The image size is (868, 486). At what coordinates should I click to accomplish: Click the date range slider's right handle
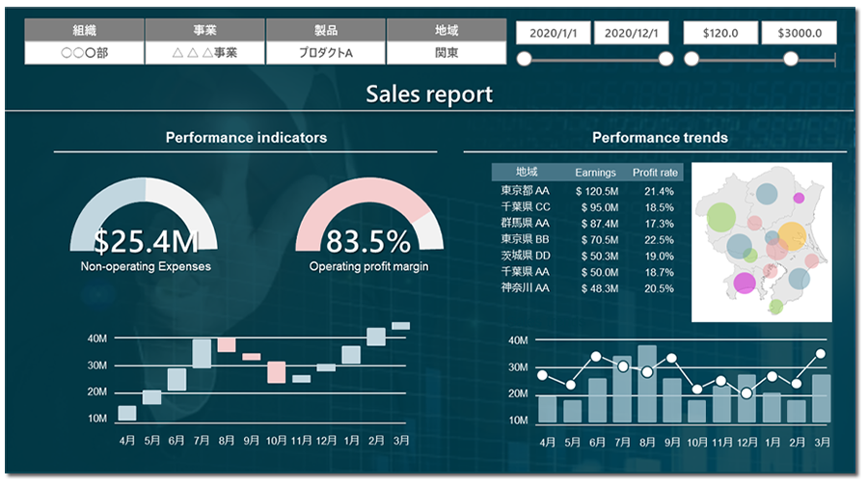[x=665, y=60]
